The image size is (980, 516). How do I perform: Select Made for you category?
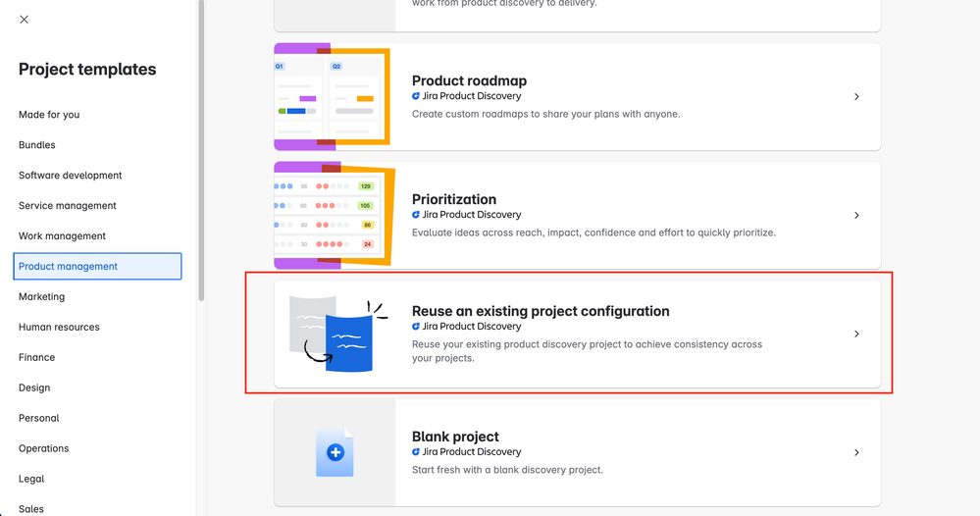[x=49, y=115]
